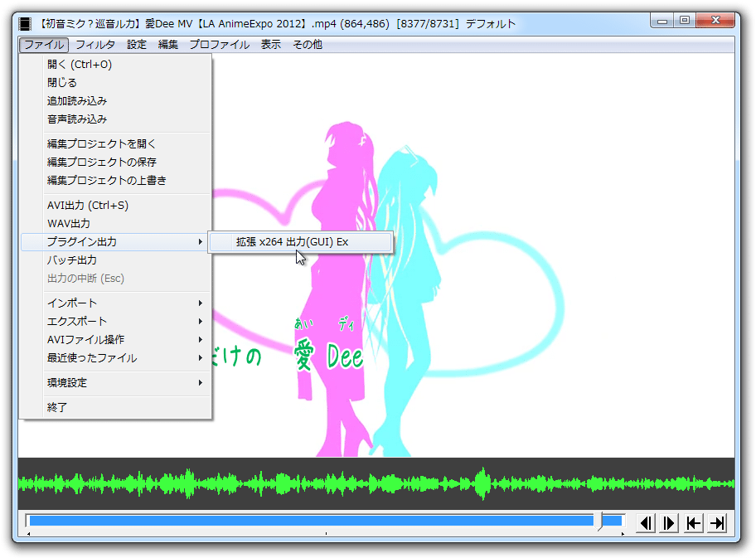Open the その他 menu
This screenshot has width=756, height=558.
(307, 45)
